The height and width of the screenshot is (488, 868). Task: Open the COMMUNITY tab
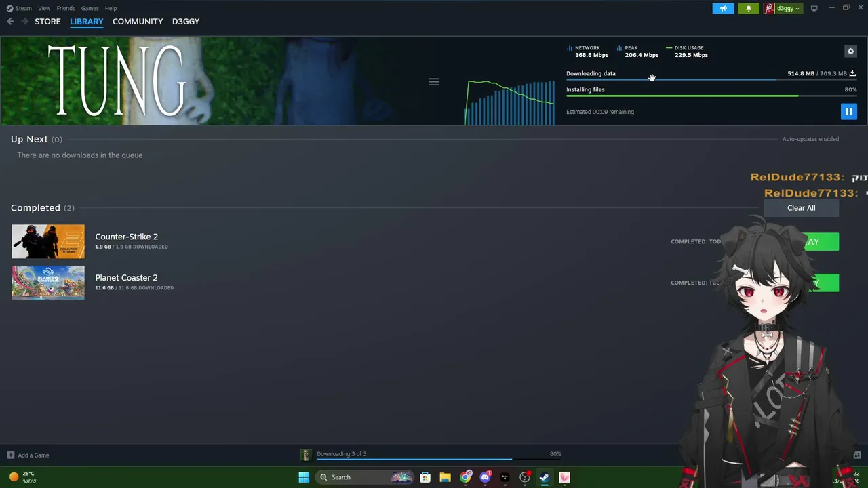[138, 22]
